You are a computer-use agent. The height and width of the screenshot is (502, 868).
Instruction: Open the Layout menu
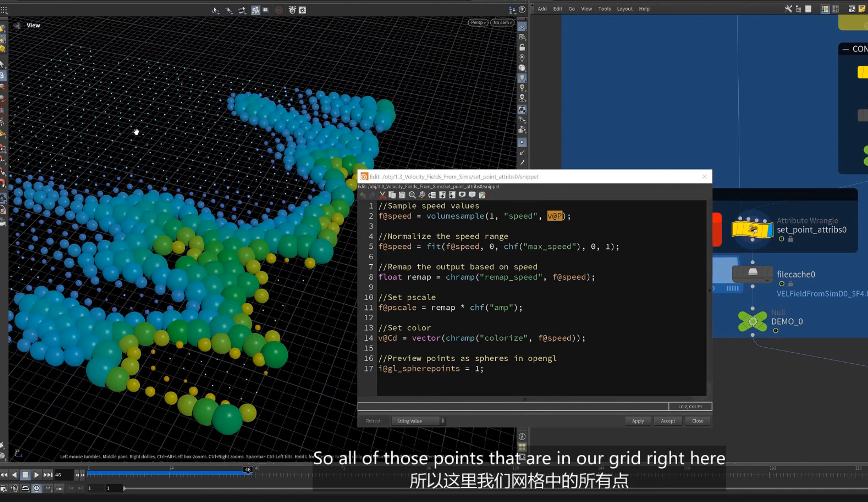(x=624, y=9)
